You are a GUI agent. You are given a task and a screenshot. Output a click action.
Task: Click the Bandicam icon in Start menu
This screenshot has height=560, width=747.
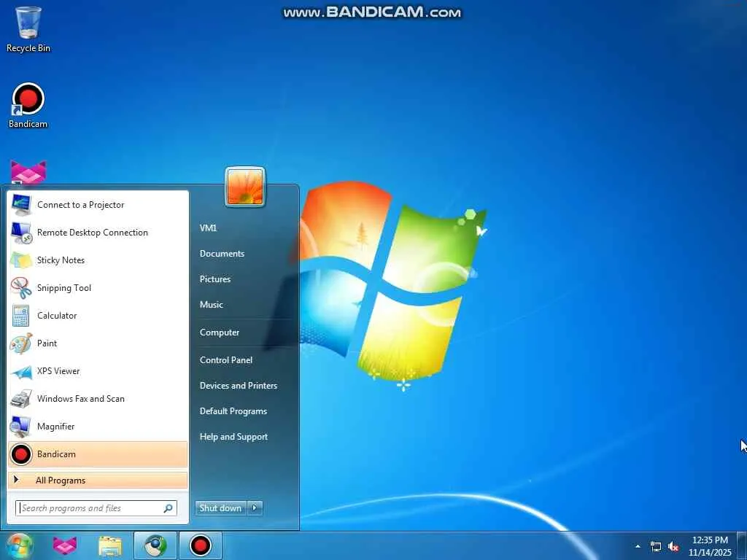[x=21, y=454]
